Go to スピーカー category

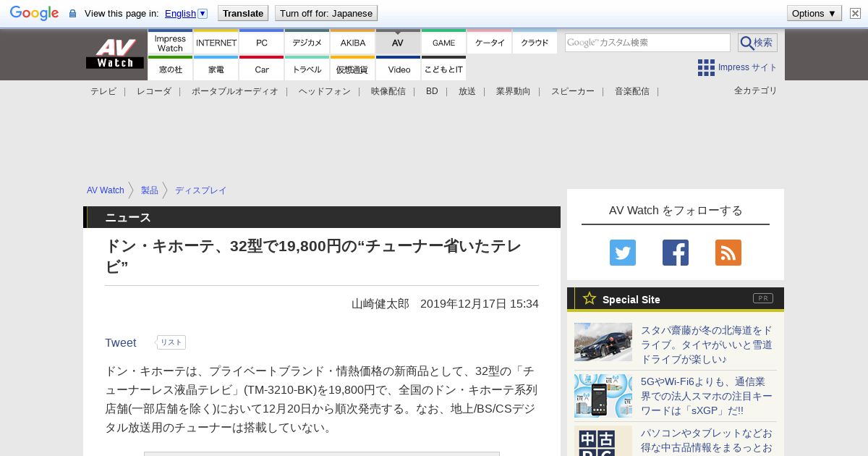(x=573, y=91)
